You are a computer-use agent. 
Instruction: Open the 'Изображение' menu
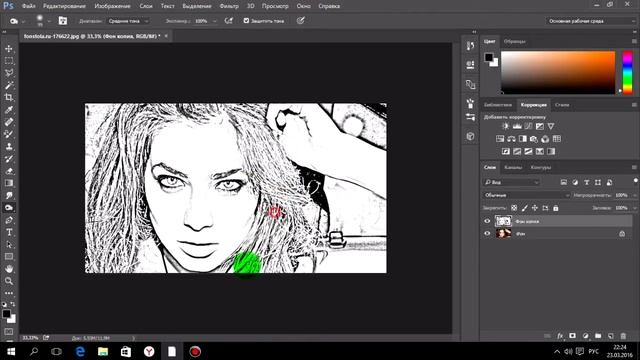(x=112, y=6)
